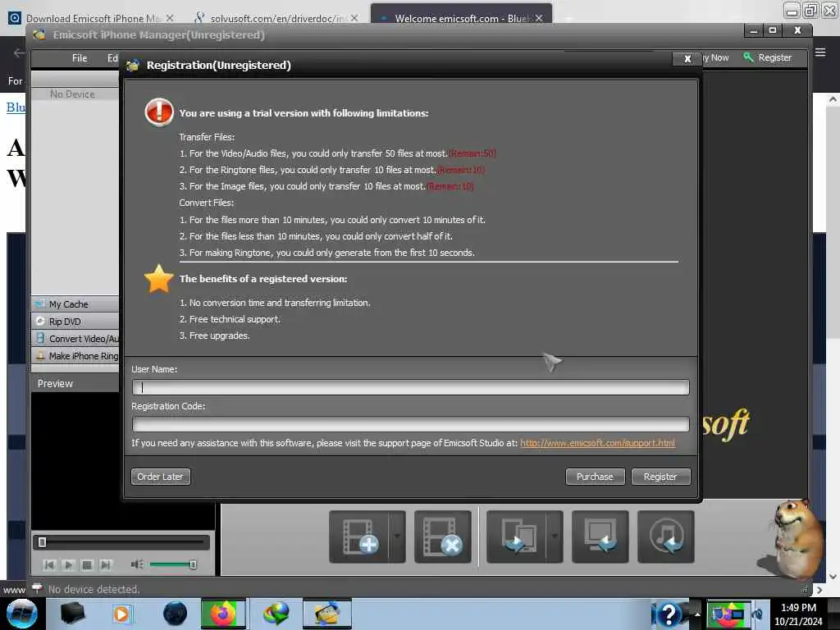Switch to Download Emicsoft iPhone Manager tab
The width and height of the screenshot is (840, 630).
point(92,18)
